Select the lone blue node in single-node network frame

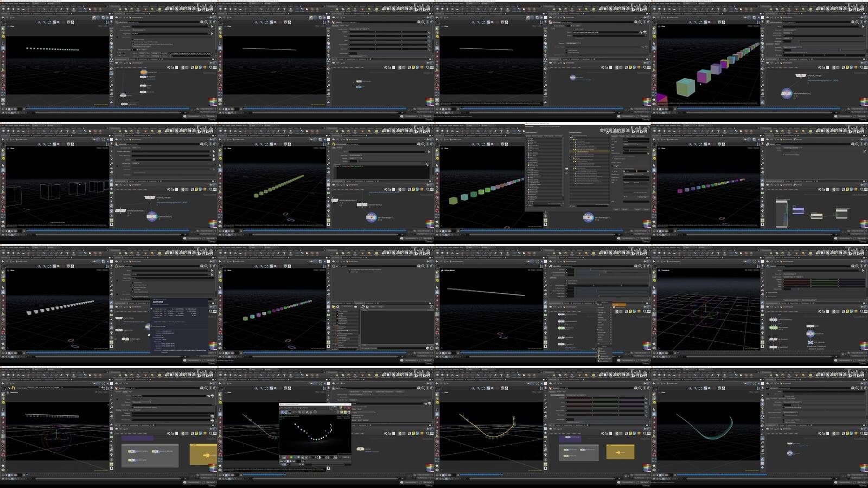[572, 78]
